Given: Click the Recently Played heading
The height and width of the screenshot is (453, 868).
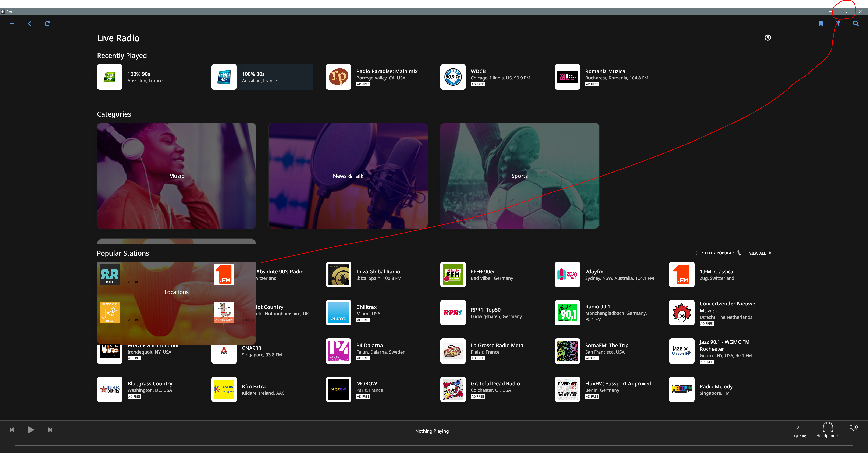Looking at the screenshot, I should (122, 56).
